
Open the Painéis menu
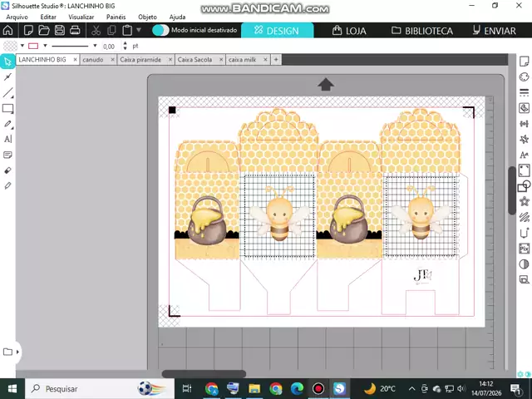116,17
